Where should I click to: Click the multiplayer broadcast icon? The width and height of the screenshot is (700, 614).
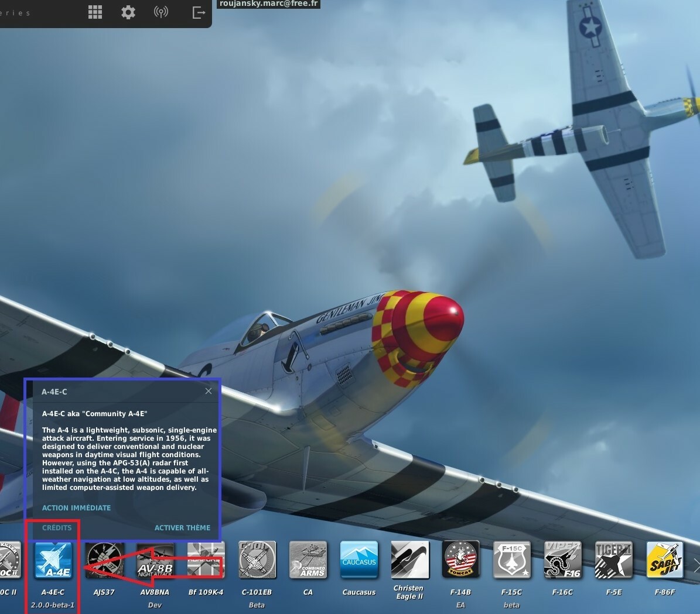[x=161, y=12]
